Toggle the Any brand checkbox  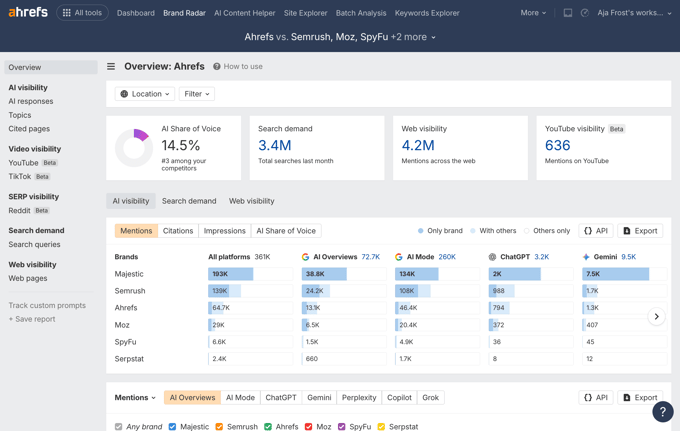click(118, 427)
